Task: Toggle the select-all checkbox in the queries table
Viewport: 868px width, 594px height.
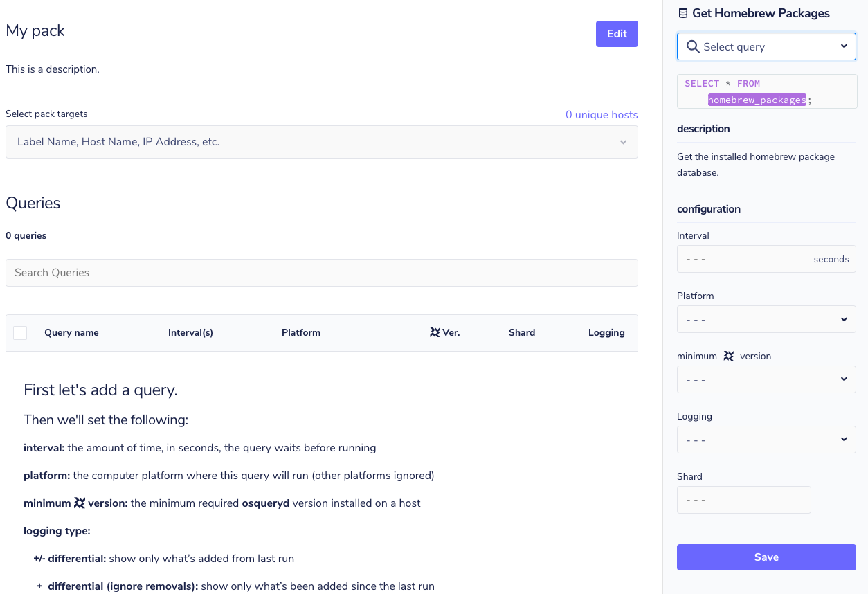Action: pyautogui.click(x=20, y=332)
